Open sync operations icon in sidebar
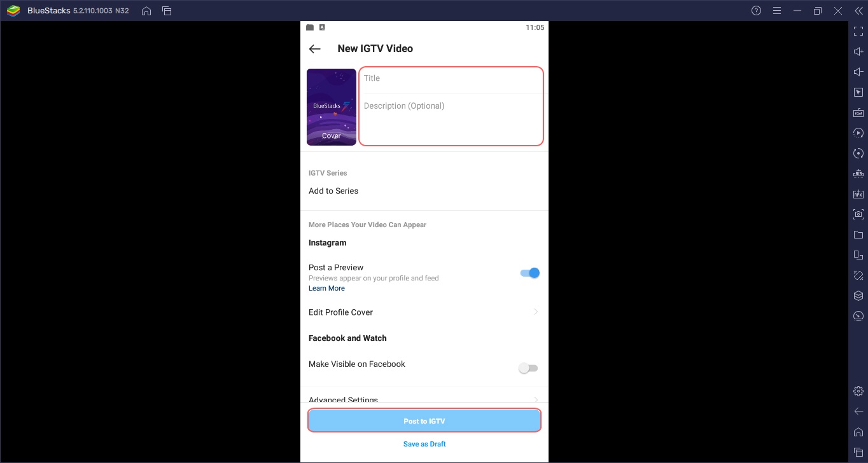 (x=858, y=153)
